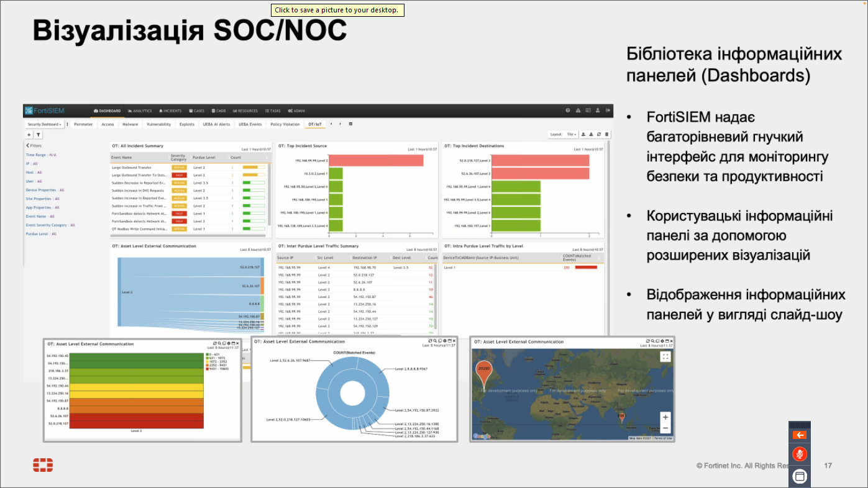The width and height of the screenshot is (868, 488).
Task: Click the filter funnel icon below Security Dashboard
Action: pyautogui.click(x=39, y=134)
